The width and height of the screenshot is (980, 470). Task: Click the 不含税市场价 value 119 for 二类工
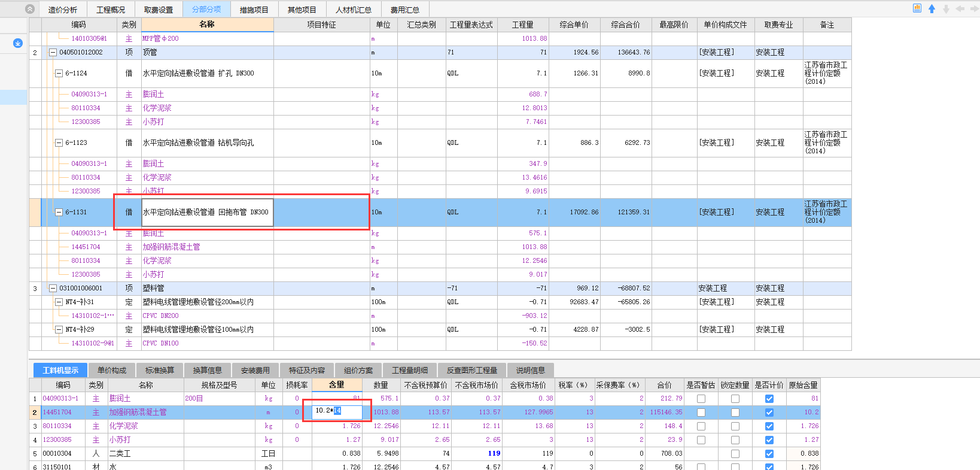[494, 454]
